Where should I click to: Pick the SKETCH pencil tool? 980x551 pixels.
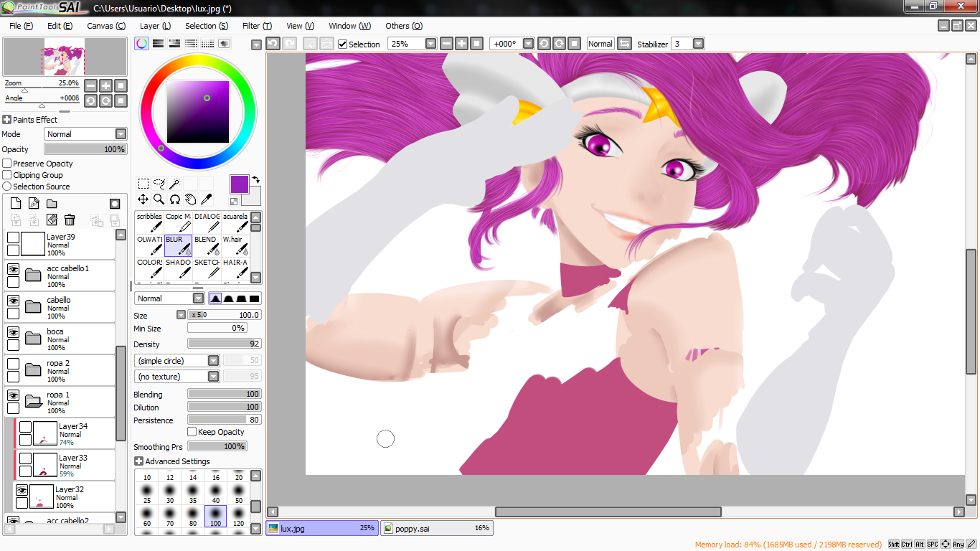tap(207, 269)
